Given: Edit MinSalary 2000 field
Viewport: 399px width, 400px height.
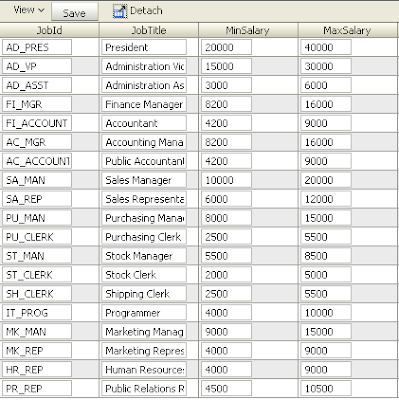Looking at the screenshot, I should coord(226,275).
